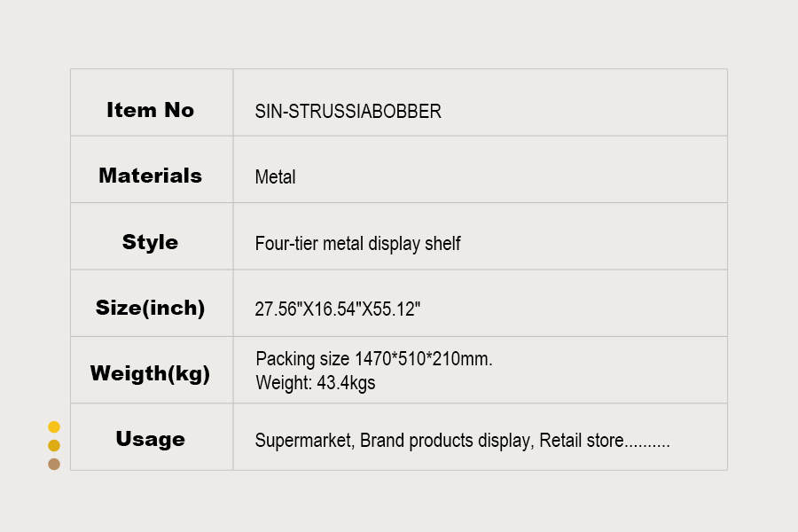798x532 pixels.
Task: Click the Retail store text
Action: (582, 441)
